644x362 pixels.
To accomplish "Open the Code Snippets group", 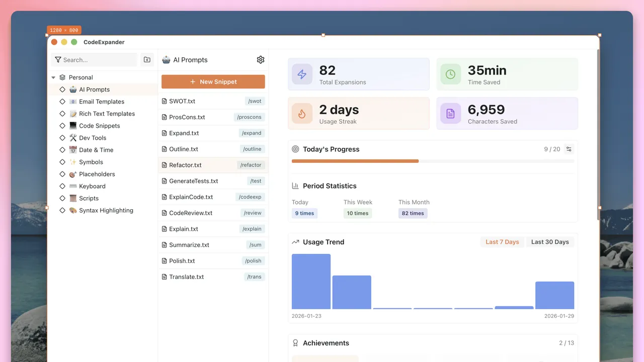I will point(103,126).
